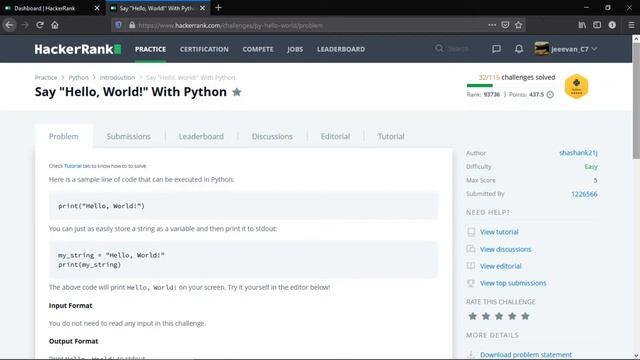The image size is (640, 360).
Task: Open a new browser tab
Action: point(218,8)
